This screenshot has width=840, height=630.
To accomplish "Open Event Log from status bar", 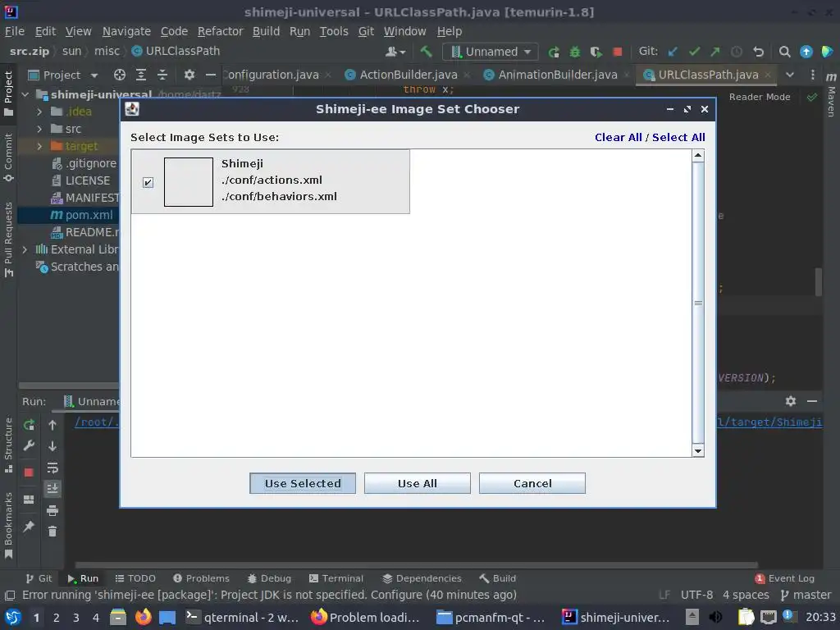I will [785, 578].
